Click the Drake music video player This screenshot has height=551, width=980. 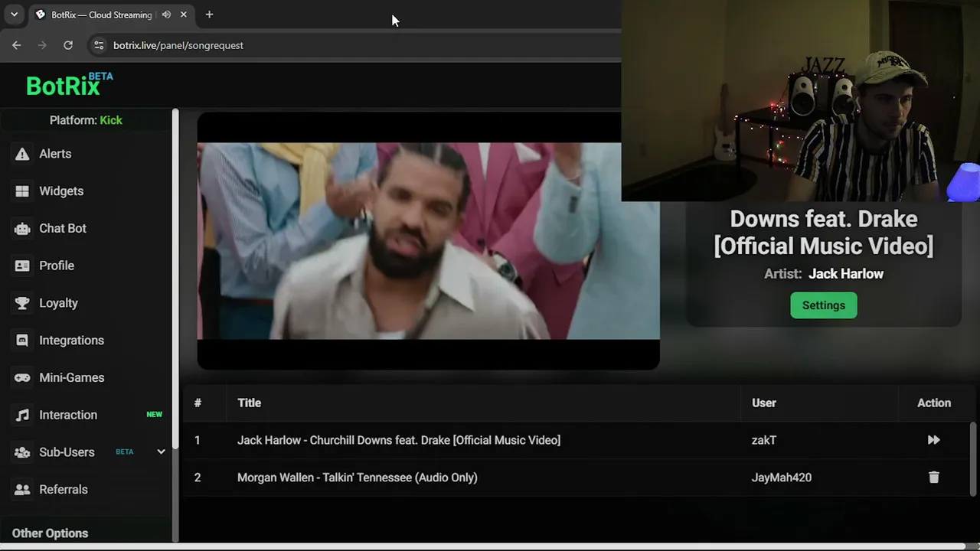[x=428, y=241]
